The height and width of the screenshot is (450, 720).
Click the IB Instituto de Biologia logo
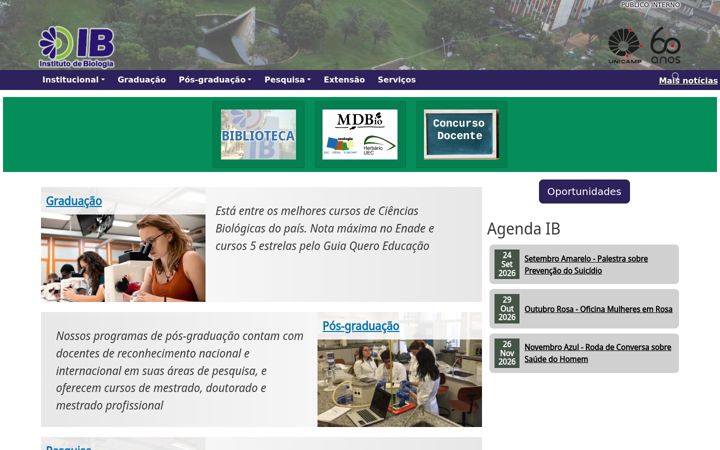pos(77,47)
